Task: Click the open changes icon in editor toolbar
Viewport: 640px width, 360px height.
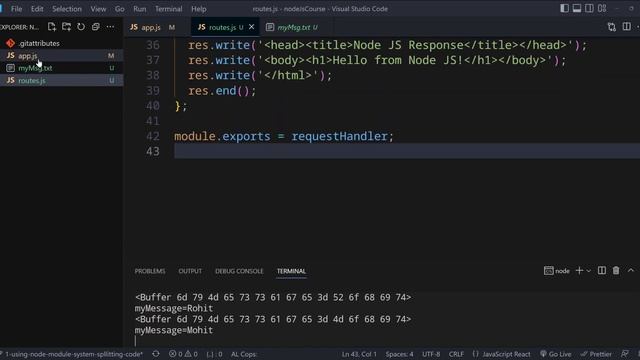Action: [611, 27]
